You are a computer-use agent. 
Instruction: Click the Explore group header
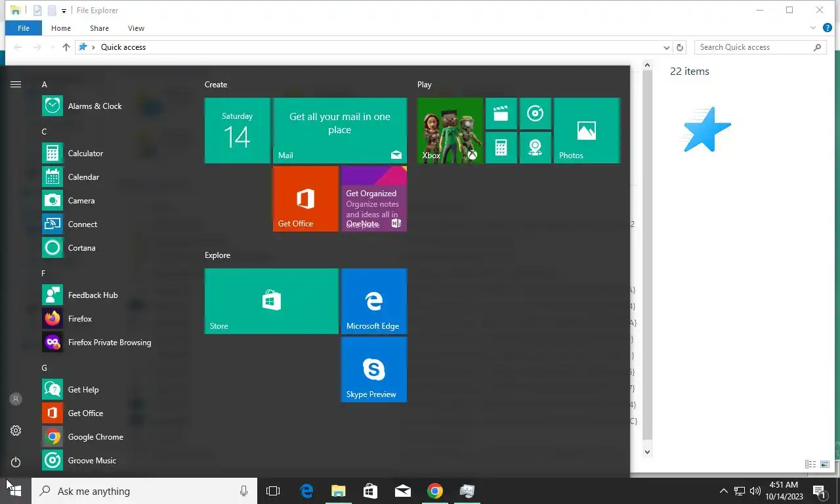tap(217, 255)
